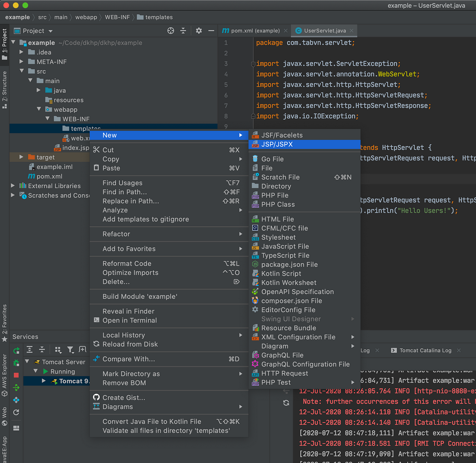Click the locate/select opened file target icon
The width and height of the screenshot is (476, 463).
[x=171, y=31]
